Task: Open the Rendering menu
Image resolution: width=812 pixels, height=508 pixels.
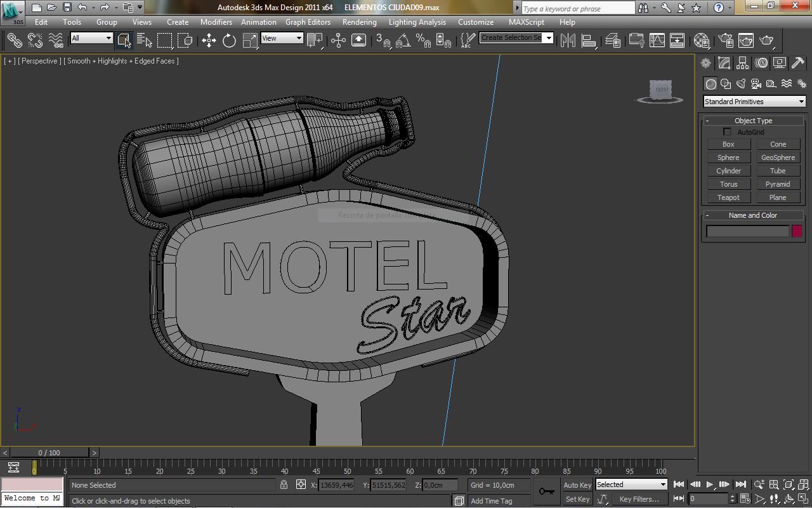Action: click(x=359, y=22)
